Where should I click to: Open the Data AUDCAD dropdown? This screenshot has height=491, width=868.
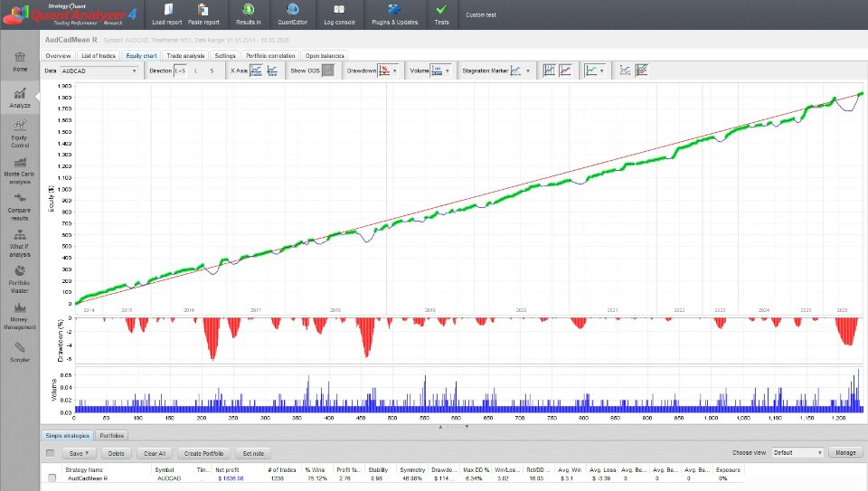[x=99, y=71]
